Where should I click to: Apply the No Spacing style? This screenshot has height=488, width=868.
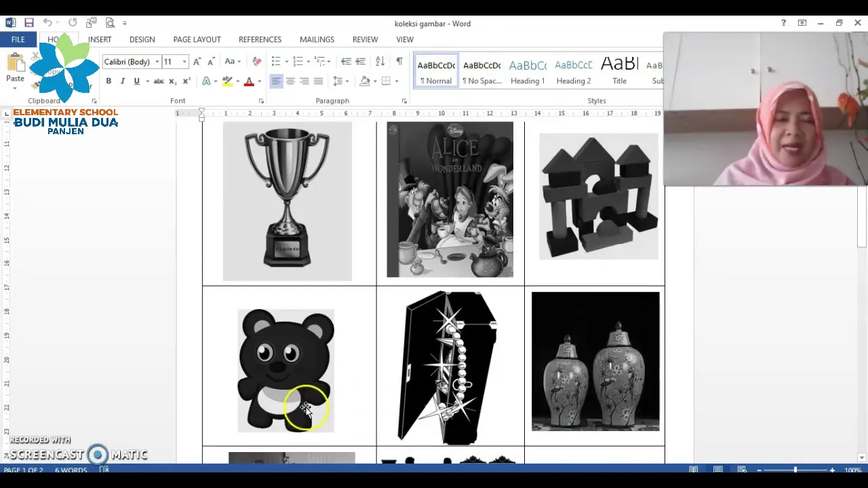click(482, 71)
